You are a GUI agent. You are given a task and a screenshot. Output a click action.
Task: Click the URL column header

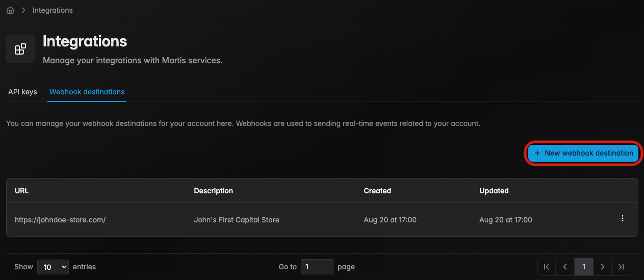point(22,191)
